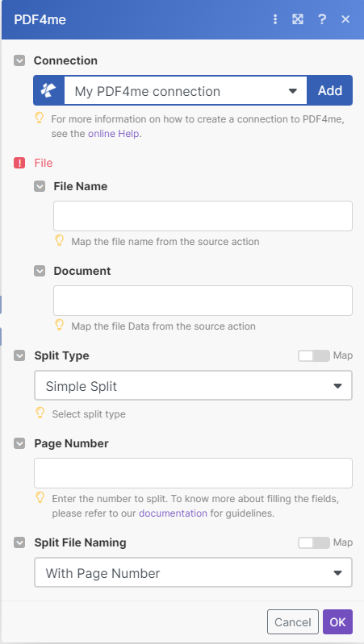Open the question mark help icon
Image resolution: width=364 pixels, height=644 pixels.
point(322,19)
